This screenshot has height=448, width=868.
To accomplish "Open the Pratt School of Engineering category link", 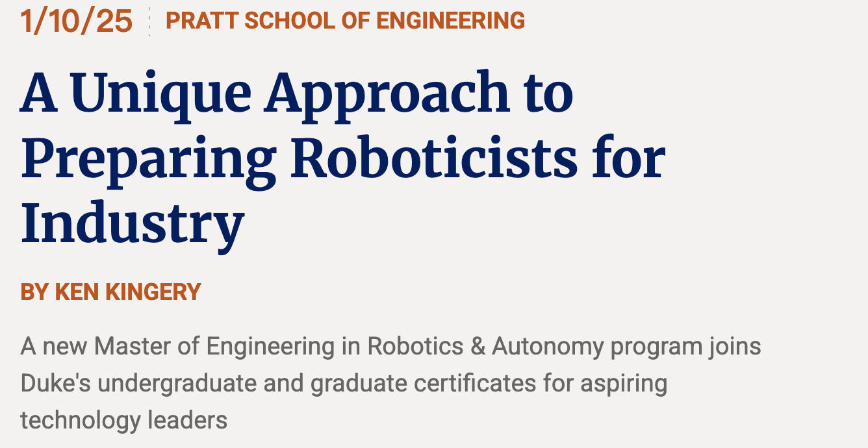I will (346, 21).
